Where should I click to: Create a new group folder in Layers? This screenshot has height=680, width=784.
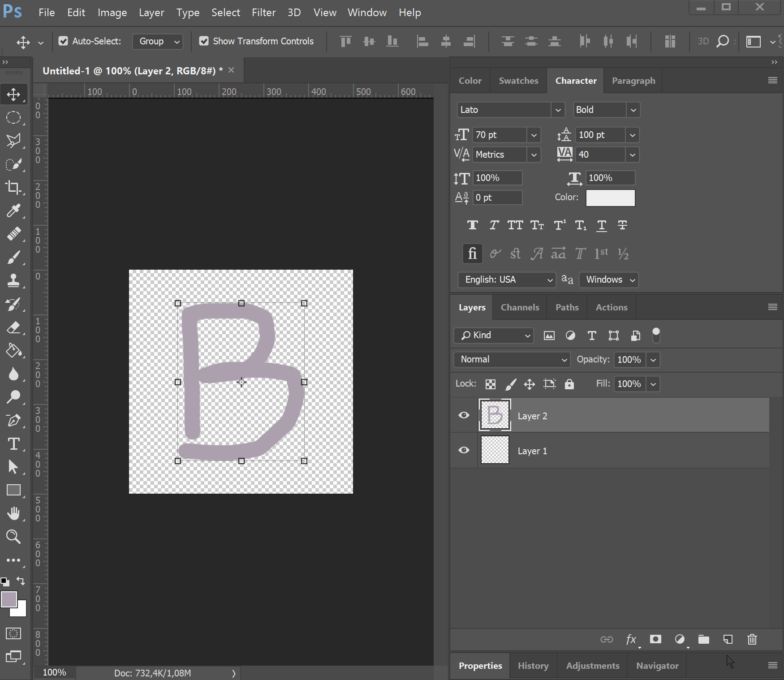(x=703, y=639)
